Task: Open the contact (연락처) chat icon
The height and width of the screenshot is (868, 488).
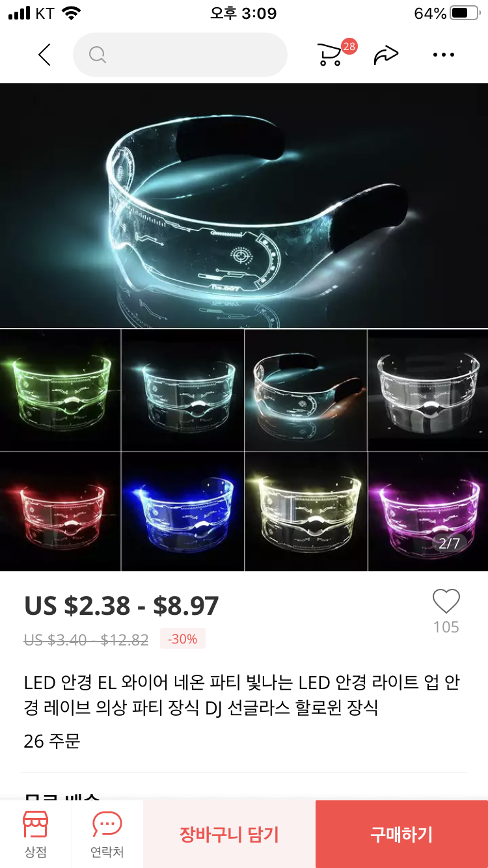Action: tap(107, 834)
